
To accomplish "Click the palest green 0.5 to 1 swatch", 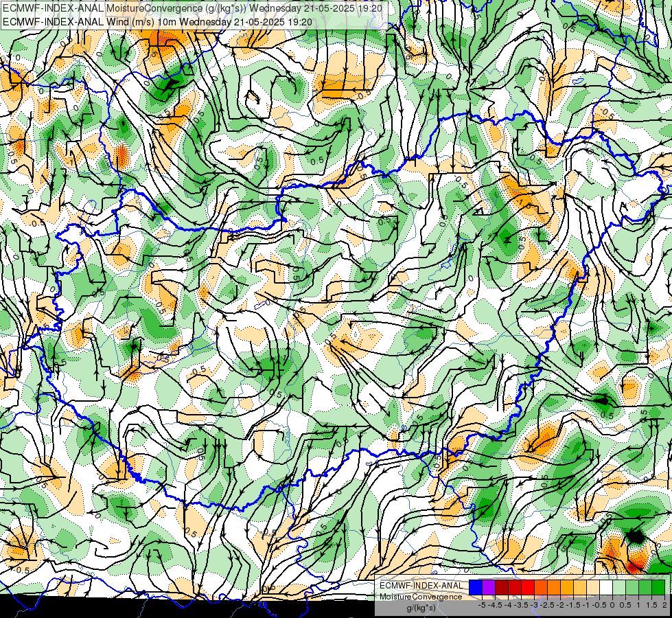I will point(619,588).
